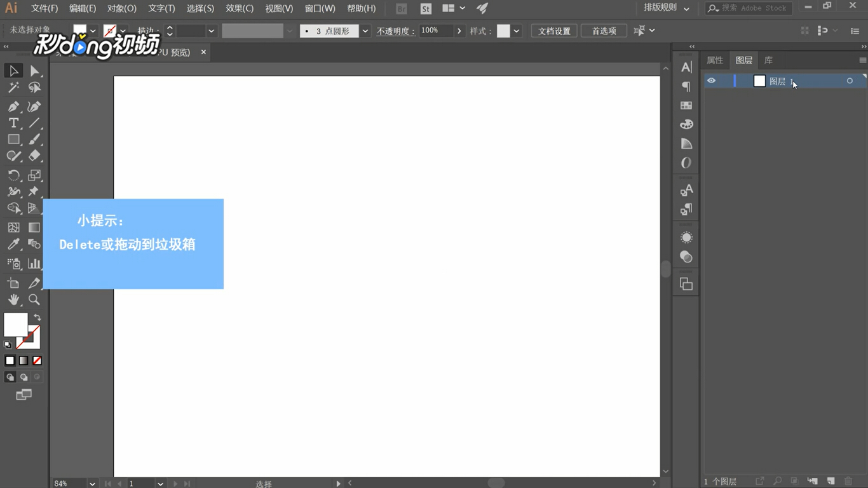This screenshot has height=488, width=868.
Task: Select the Column Graph tool
Action: 34,263
